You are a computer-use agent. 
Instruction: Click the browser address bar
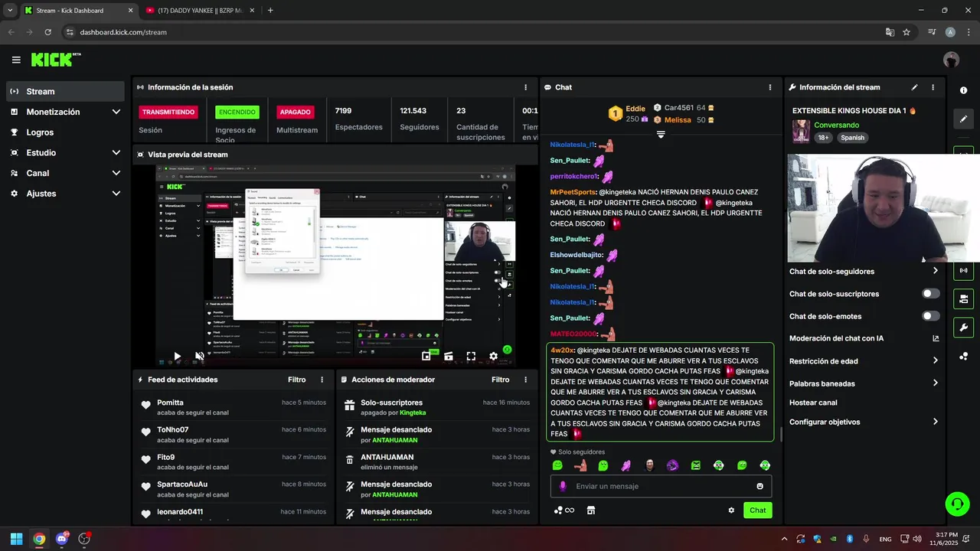pyautogui.click(x=475, y=32)
